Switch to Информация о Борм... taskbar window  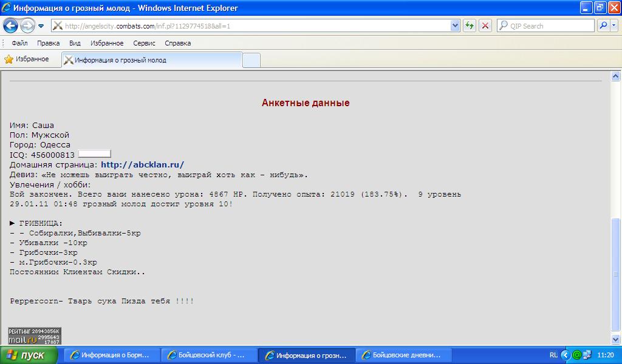(x=112, y=356)
